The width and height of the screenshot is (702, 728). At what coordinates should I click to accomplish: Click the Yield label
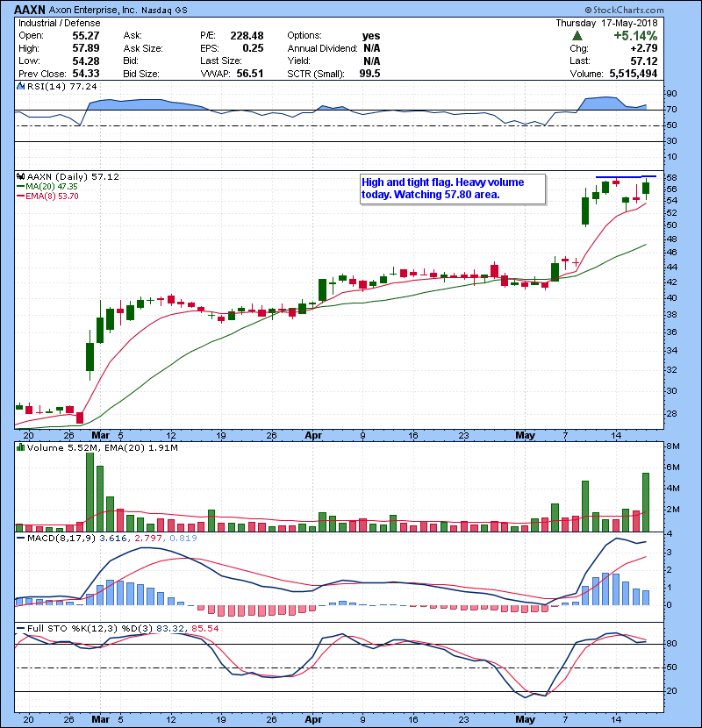pos(298,61)
